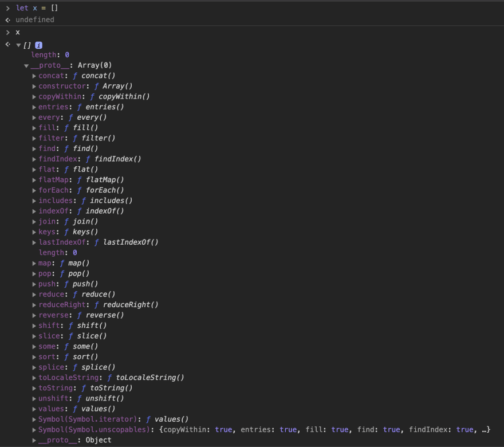Screen dimensions: 504x447
Task: Click the 'ƒ includes()' function value
Action: (107, 201)
